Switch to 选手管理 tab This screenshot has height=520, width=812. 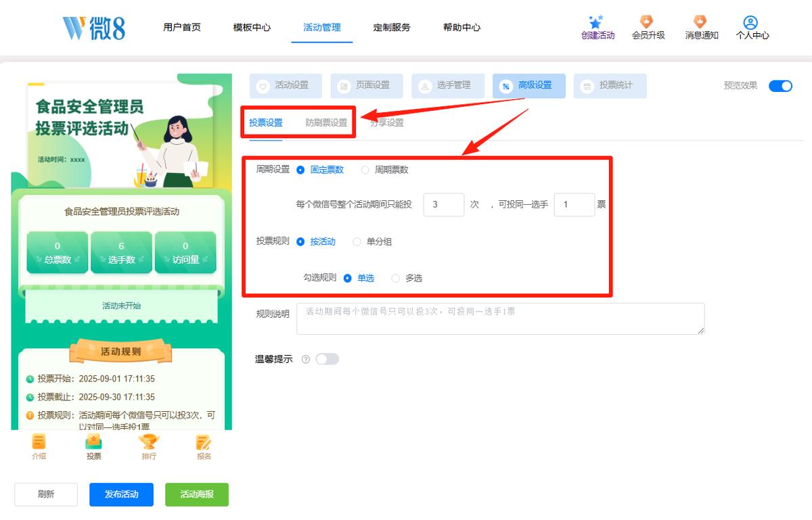tap(448, 86)
